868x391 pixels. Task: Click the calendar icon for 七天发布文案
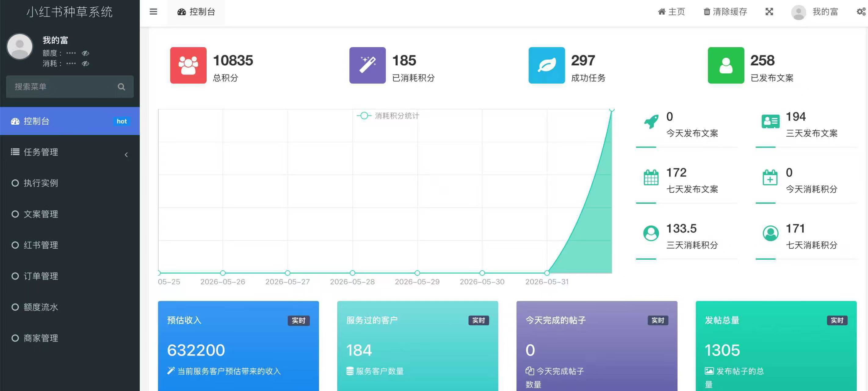(651, 177)
